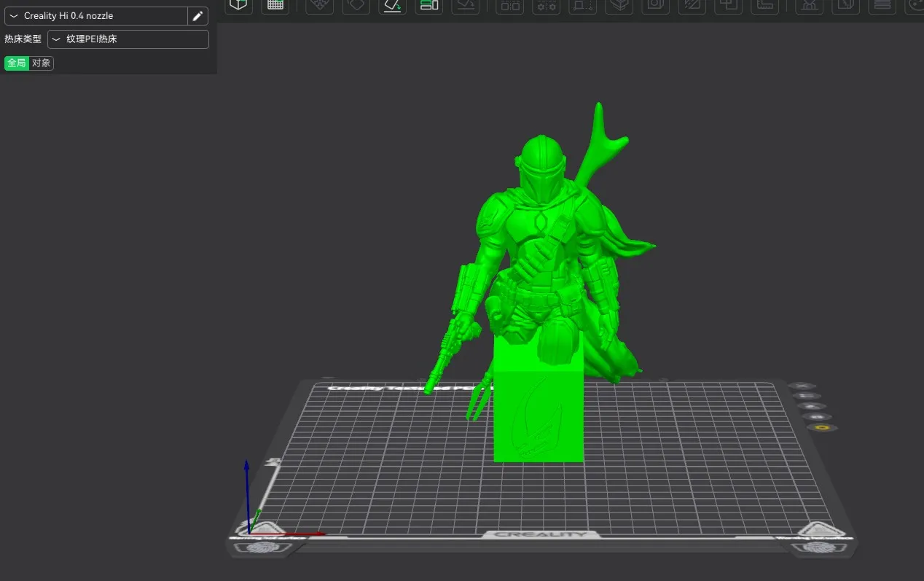The width and height of the screenshot is (924, 581).
Task: Edit the printer preset with the pencil icon
Action: (x=197, y=16)
